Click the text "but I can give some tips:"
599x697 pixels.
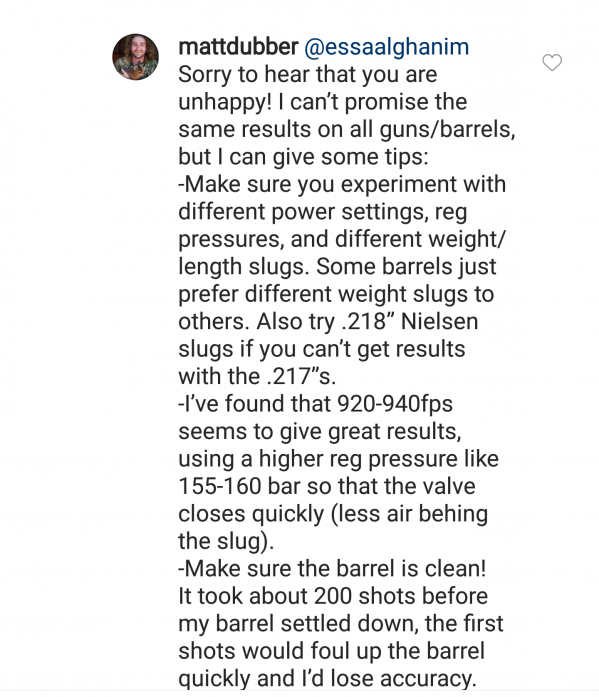click(303, 157)
